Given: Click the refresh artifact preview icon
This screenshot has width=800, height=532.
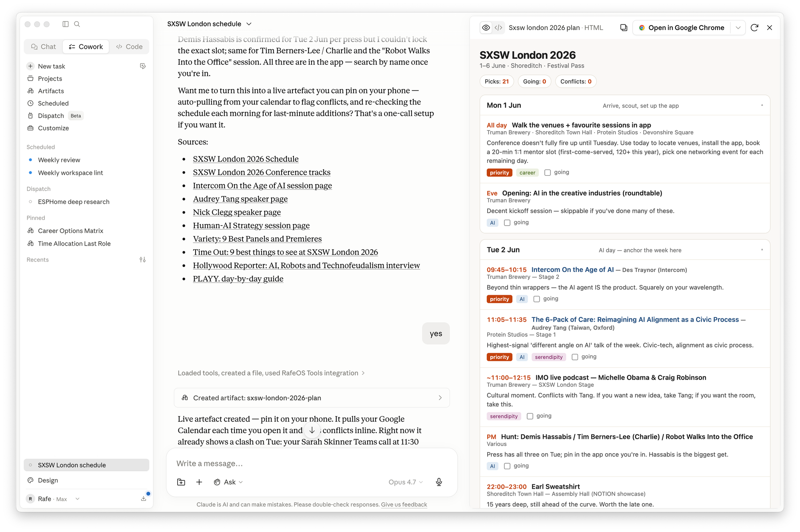Looking at the screenshot, I should (754, 28).
